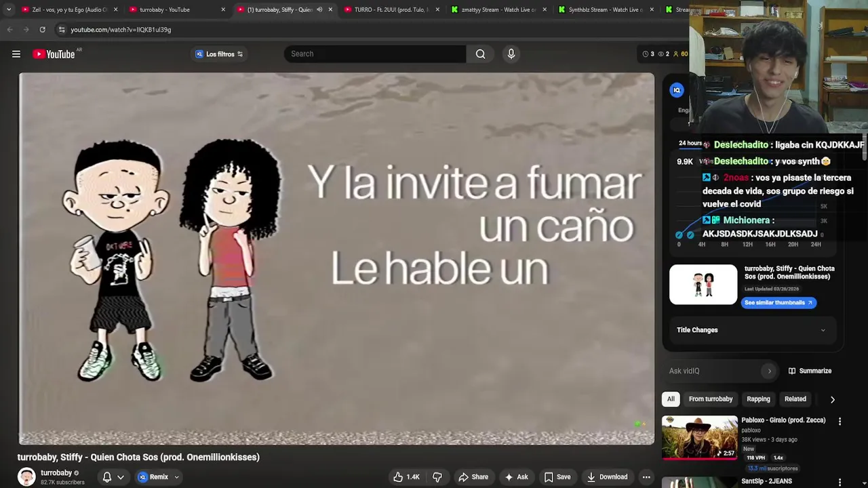Image resolution: width=868 pixels, height=488 pixels.
Task: Click the 82.7K subscribers text
Action: 62,483
